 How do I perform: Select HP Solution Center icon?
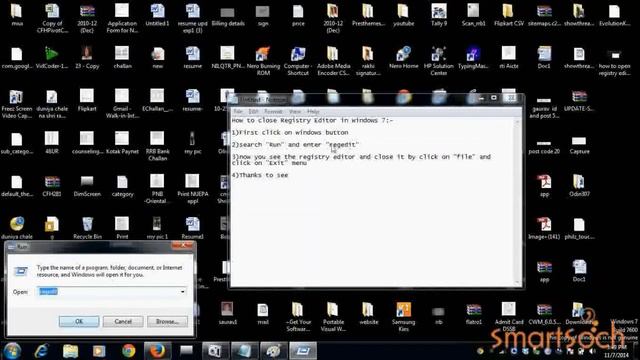coord(439,61)
